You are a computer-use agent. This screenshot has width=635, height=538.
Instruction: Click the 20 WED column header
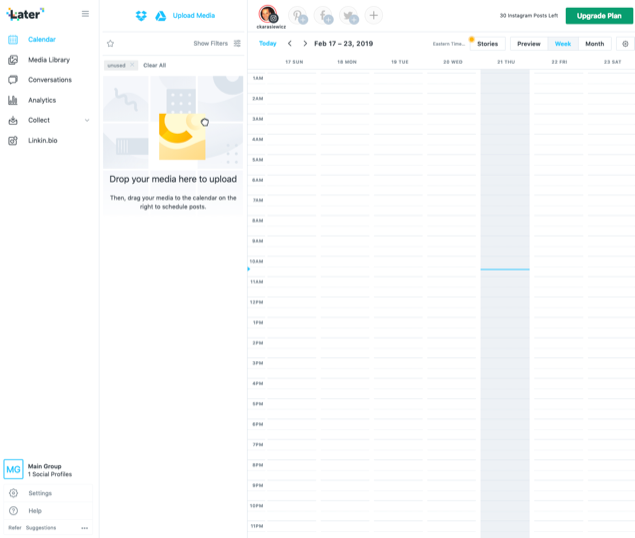[453, 62]
